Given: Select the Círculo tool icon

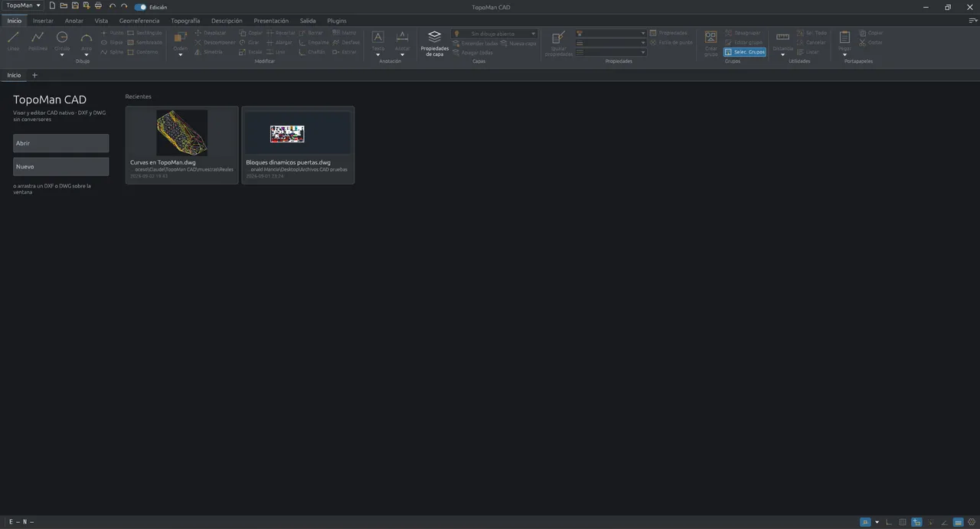Looking at the screenshot, I should (62, 38).
